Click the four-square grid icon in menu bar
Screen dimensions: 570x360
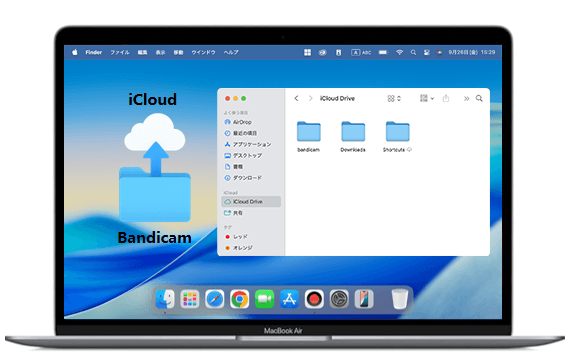pos(308,52)
